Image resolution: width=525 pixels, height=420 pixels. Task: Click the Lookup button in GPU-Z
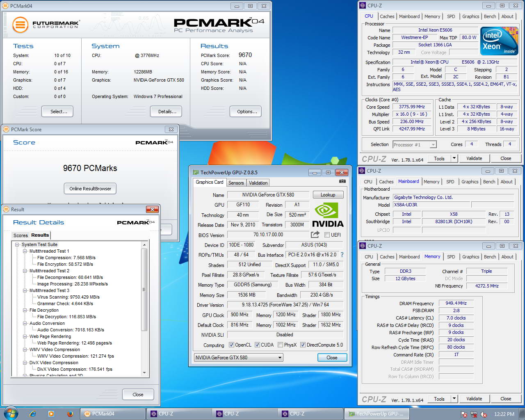(328, 195)
